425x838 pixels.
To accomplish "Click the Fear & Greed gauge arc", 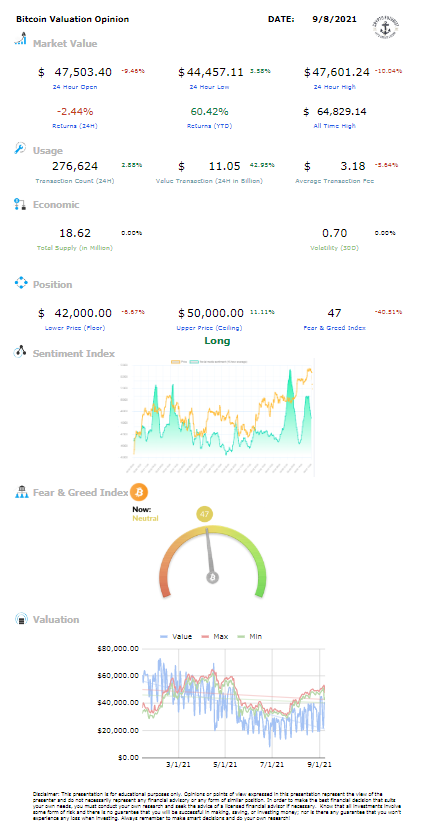I will coord(213,560).
